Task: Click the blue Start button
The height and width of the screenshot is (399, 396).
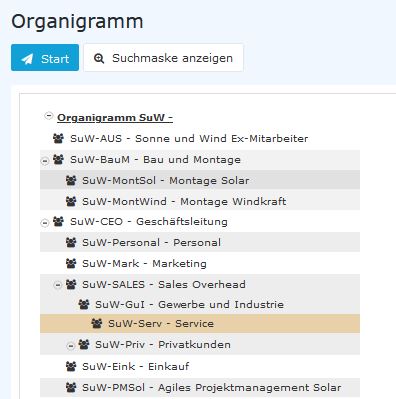Action: pos(45,58)
